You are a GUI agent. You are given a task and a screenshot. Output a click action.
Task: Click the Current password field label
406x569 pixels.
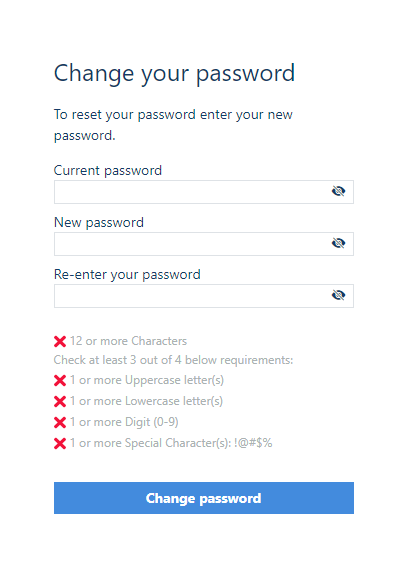pyautogui.click(x=108, y=171)
